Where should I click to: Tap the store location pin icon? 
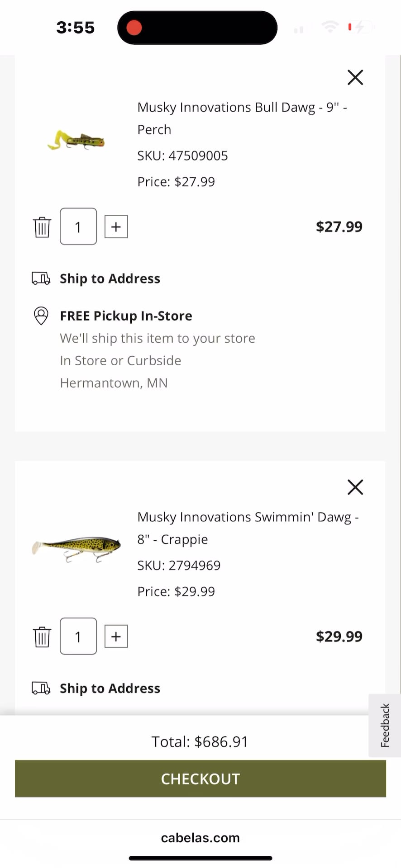click(41, 316)
